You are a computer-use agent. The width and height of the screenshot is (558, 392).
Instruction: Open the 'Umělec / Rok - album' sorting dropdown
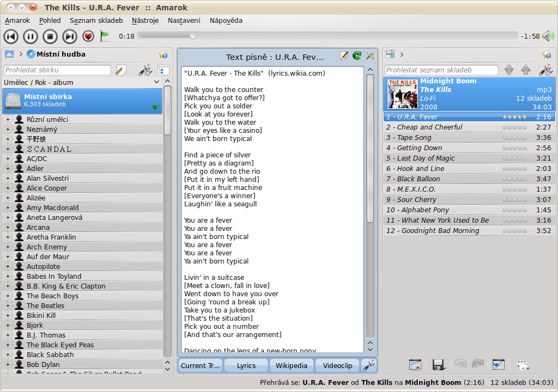click(x=82, y=82)
